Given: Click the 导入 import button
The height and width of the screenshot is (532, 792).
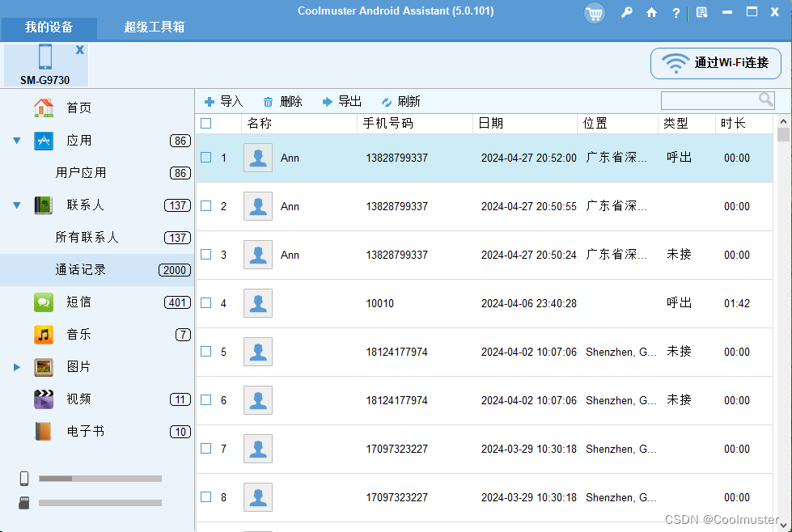Looking at the screenshot, I should pyautogui.click(x=224, y=101).
